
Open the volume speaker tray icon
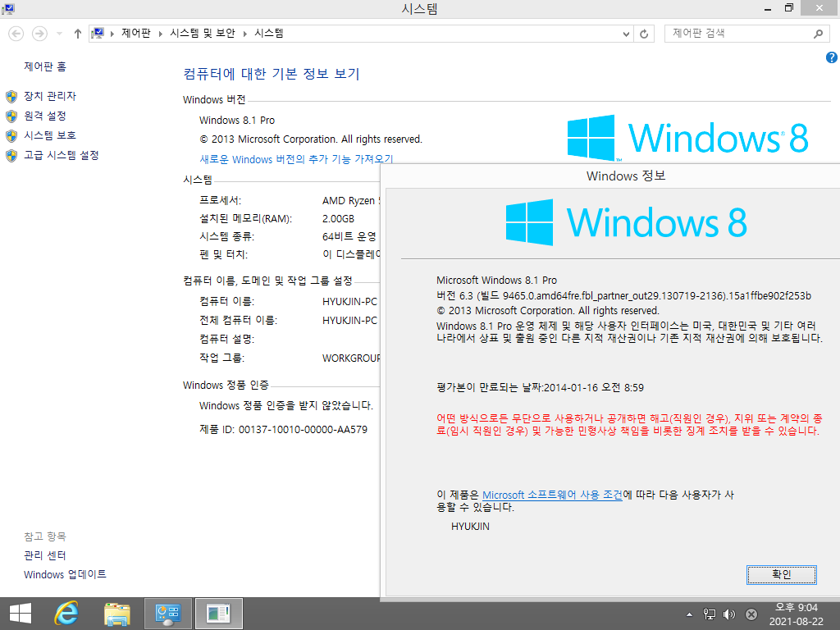[729, 614]
